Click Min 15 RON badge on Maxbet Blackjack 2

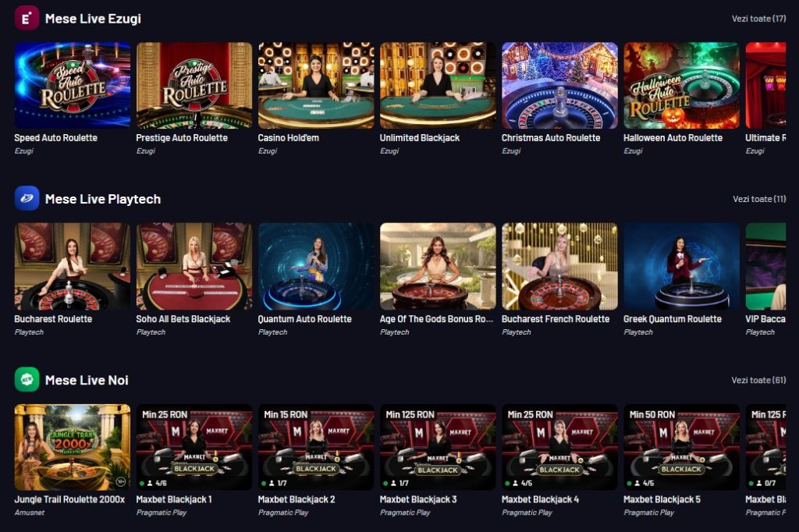[286, 414]
